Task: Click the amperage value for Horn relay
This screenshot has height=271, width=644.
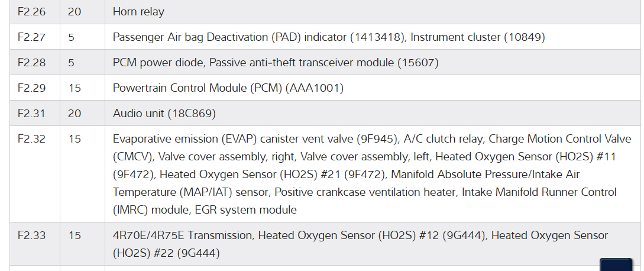Action: click(x=74, y=12)
